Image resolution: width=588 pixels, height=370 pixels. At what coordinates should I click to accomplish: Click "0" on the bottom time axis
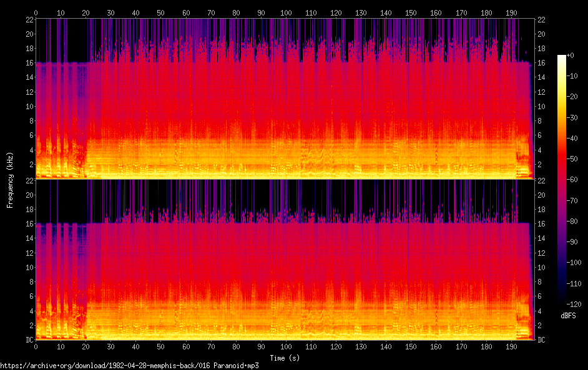point(36,347)
